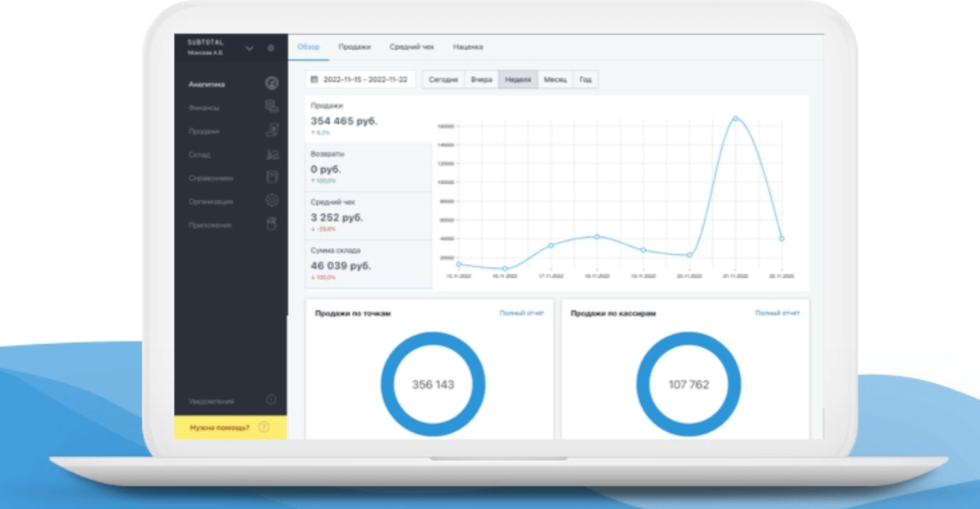Open the date range 2022-11-15 – 2022-11-22 field

361,80
